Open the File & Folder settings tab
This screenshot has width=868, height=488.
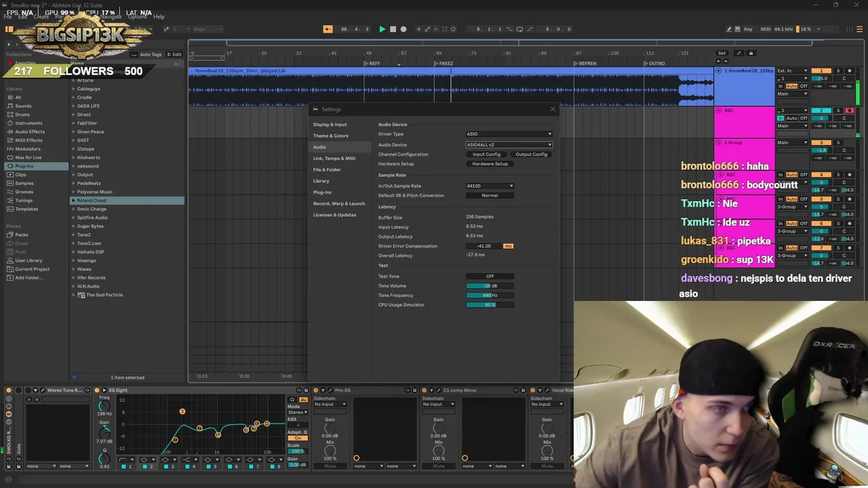pyautogui.click(x=327, y=169)
